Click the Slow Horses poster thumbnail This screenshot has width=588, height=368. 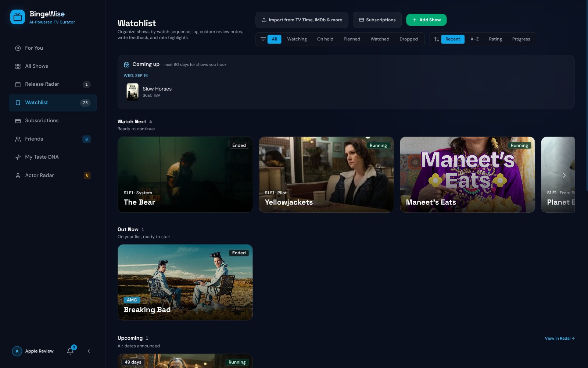[x=132, y=92]
